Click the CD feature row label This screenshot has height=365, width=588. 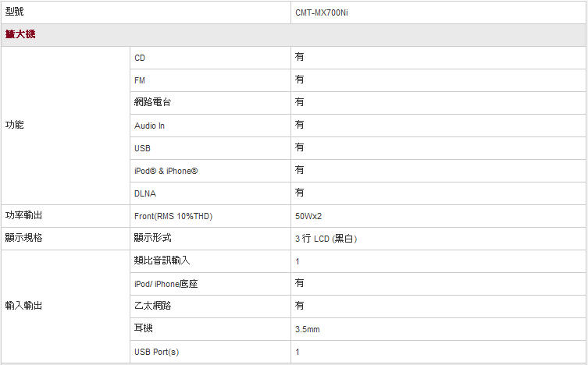(140, 58)
